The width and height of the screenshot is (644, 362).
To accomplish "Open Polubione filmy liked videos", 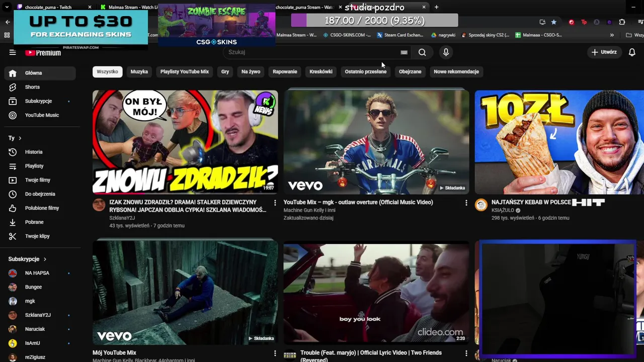I will coord(40,208).
